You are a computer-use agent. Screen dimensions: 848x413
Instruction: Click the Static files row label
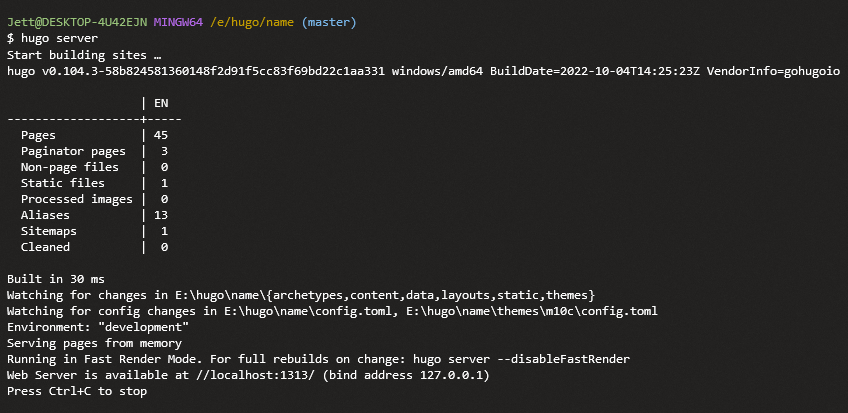(63, 183)
